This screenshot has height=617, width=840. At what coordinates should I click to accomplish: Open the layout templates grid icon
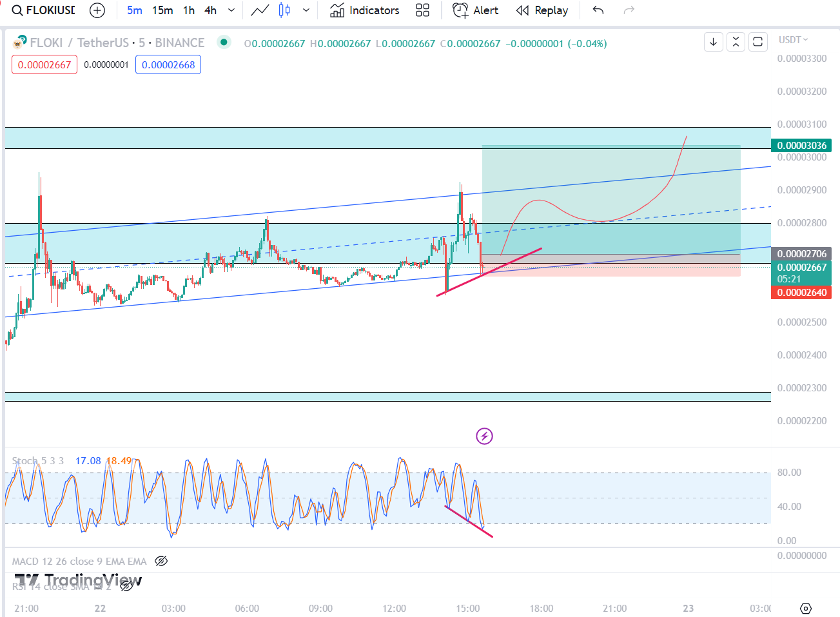click(422, 10)
